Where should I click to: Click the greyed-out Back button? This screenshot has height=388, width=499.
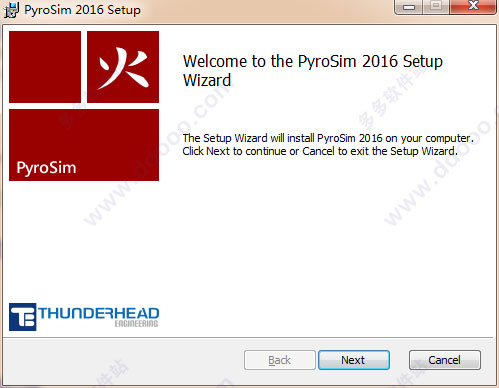pyautogui.click(x=280, y=360)
